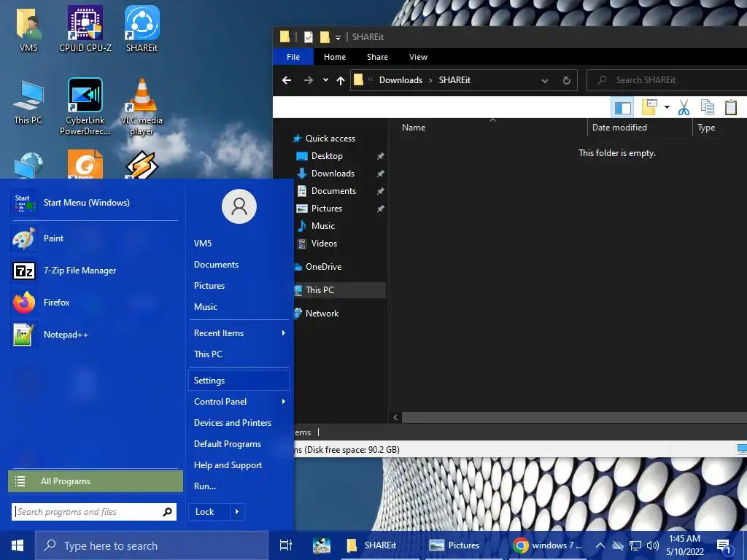Click the Copy icon in Explorer toolbar

click(x=708, y=107)
